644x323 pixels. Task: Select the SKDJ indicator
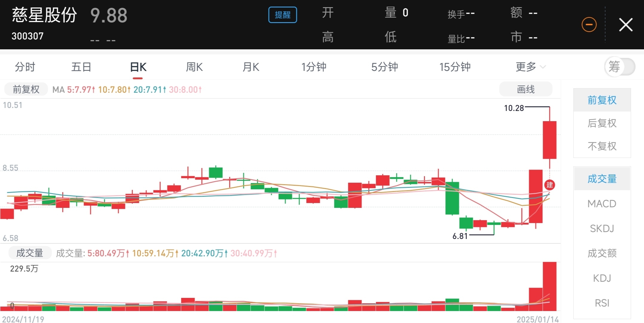coord(602,228)
